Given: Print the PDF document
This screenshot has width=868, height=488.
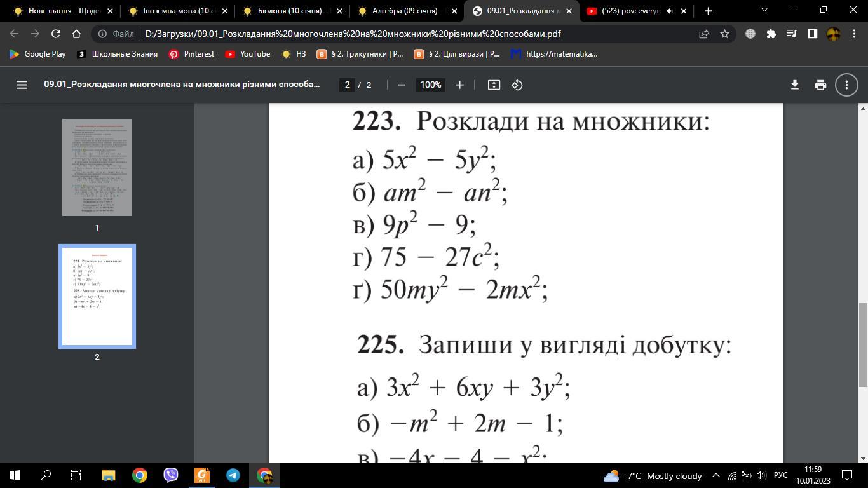Looking at the screenshot, I should pos(820,85).
